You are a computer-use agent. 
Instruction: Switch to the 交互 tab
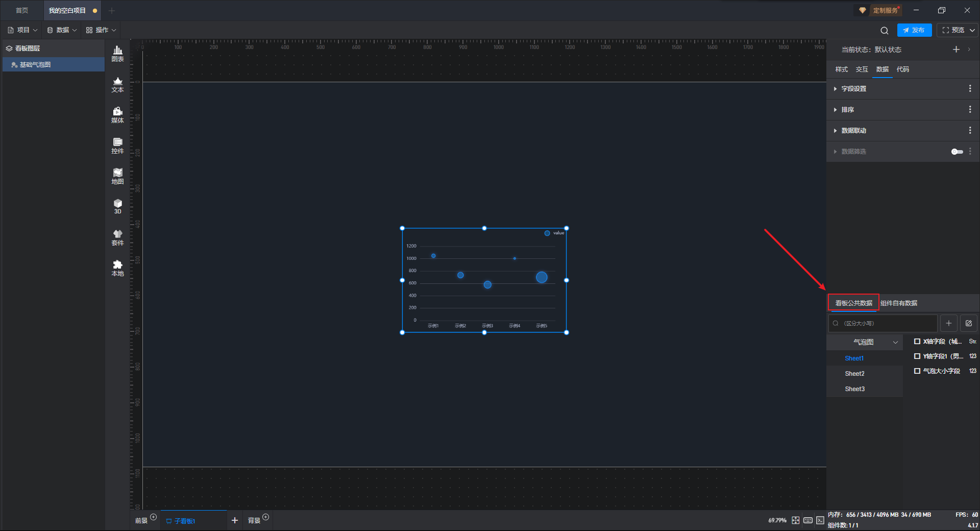[x=862, y=69]
